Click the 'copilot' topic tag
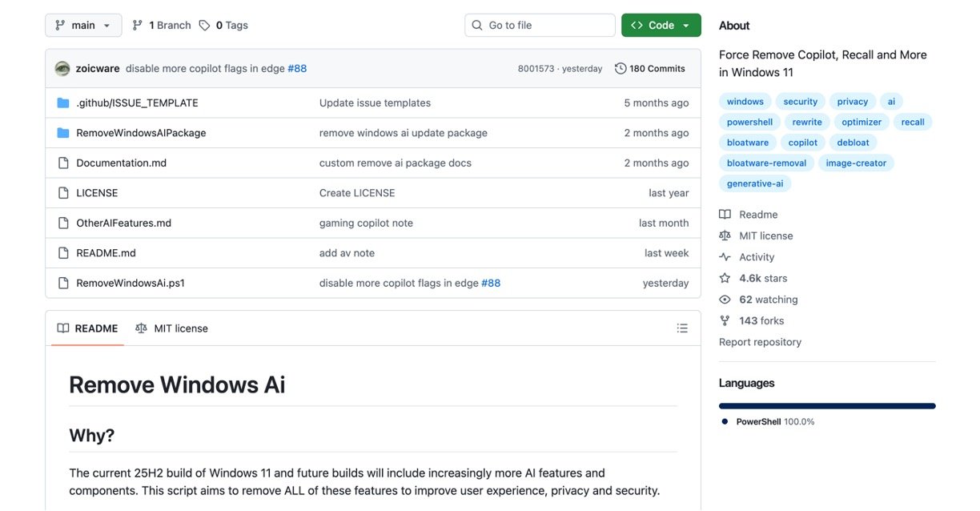 tap(803, 143)
